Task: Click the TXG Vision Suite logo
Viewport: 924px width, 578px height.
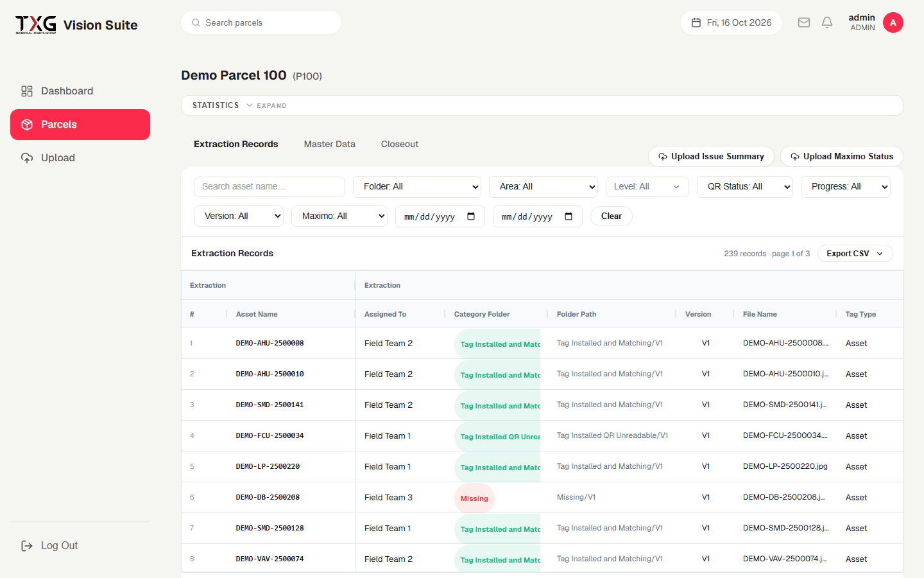Action: tap(76, 24)
